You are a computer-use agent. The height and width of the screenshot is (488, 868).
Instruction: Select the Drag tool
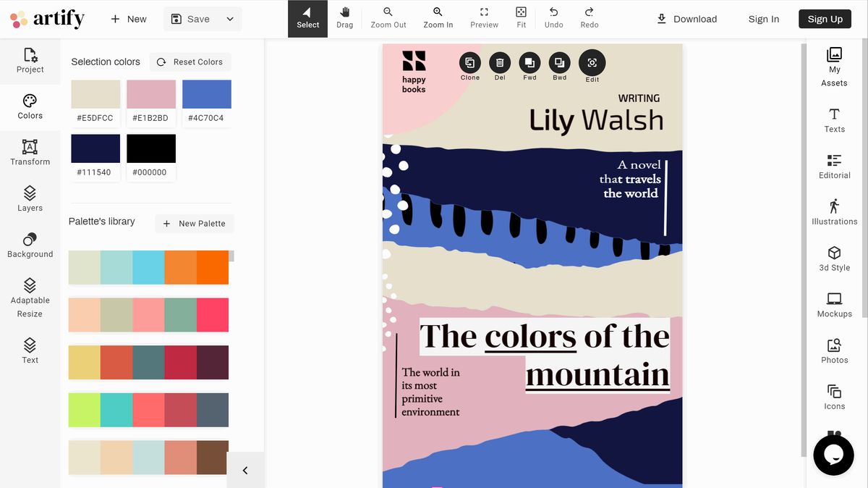(x=345, y=18)
